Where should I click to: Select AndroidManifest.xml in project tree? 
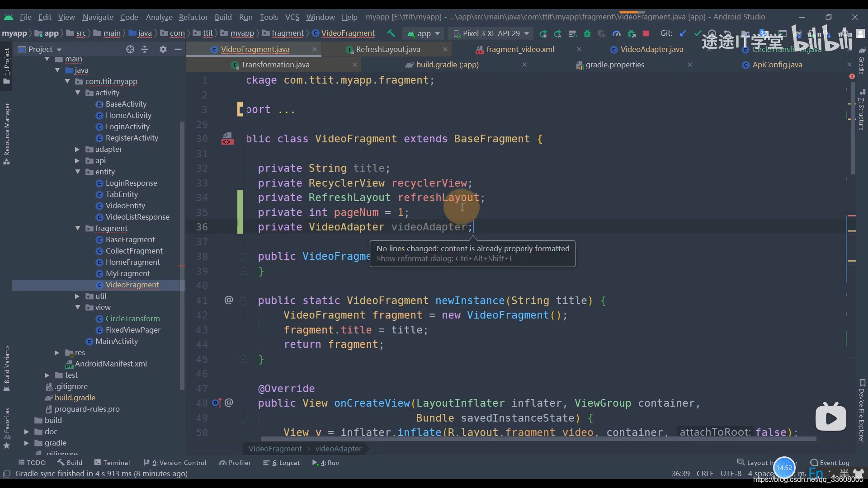(x=111, y=364)
